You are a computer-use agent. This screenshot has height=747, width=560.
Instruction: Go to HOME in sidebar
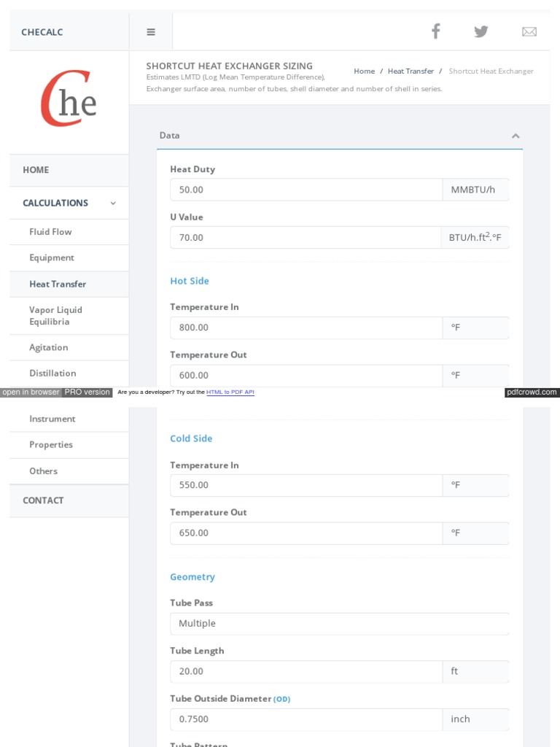[x=69, y=170]
